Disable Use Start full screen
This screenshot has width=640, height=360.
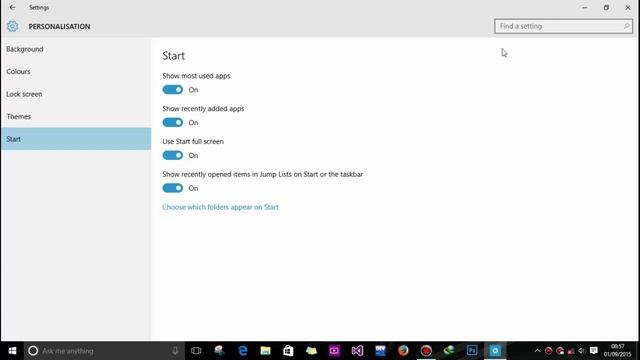click(x=173, y=155)
